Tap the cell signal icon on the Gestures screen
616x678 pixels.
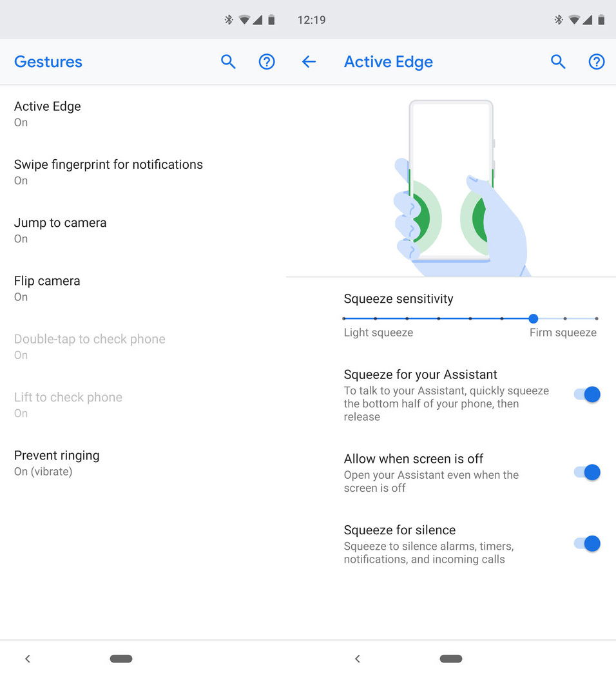tap(258, 19)
